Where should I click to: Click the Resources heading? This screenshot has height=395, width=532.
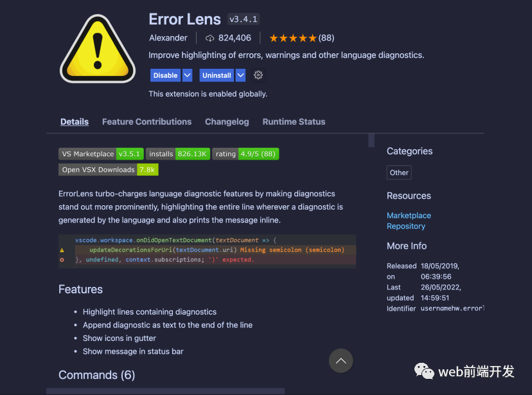[409, 196]
